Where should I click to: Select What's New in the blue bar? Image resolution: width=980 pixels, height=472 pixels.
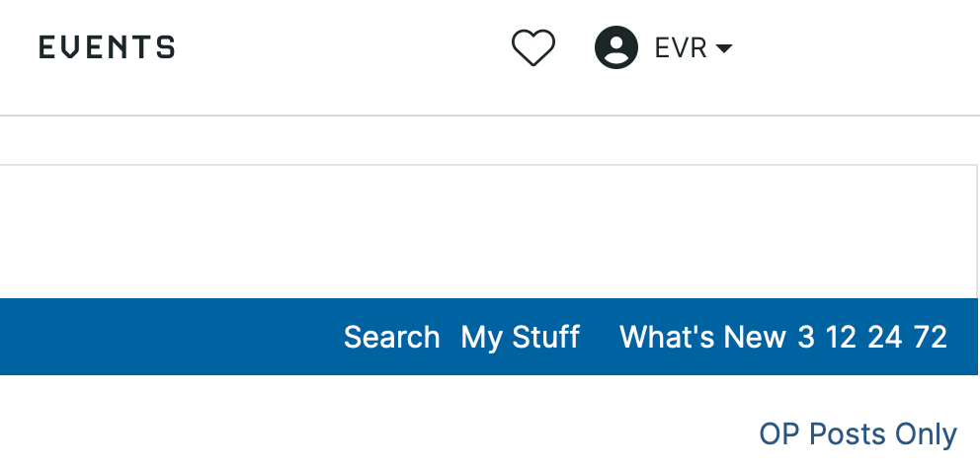pyautogui.click(x=702, y=338)
